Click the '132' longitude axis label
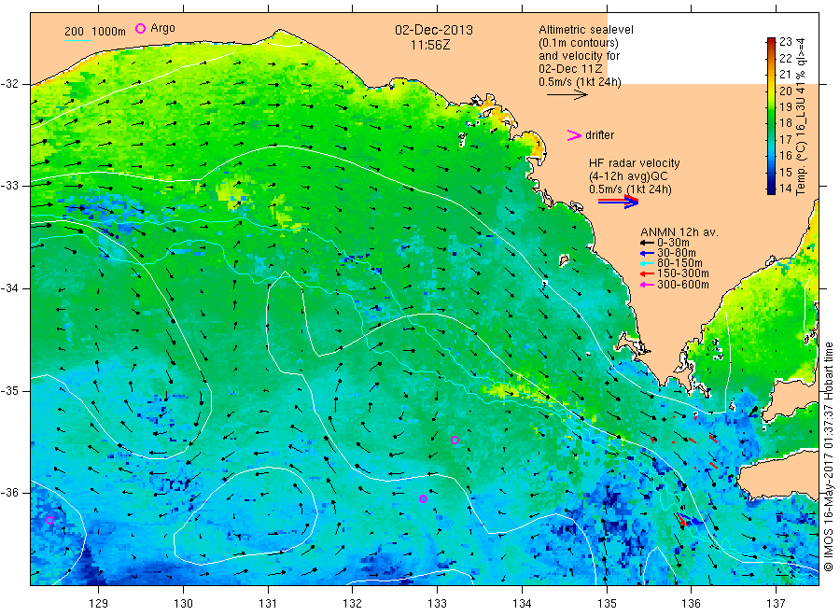The image size is (840, 616). pyautogui.click(x=353, y=604)
